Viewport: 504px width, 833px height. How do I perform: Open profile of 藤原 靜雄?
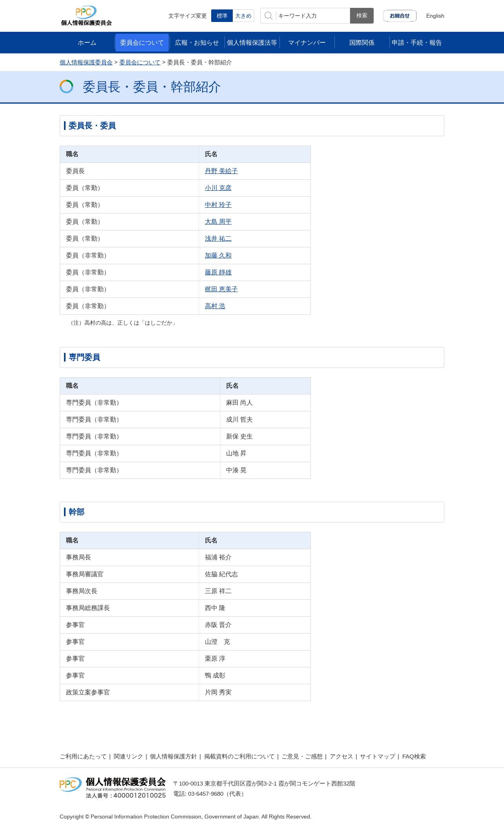pos(218,272)
